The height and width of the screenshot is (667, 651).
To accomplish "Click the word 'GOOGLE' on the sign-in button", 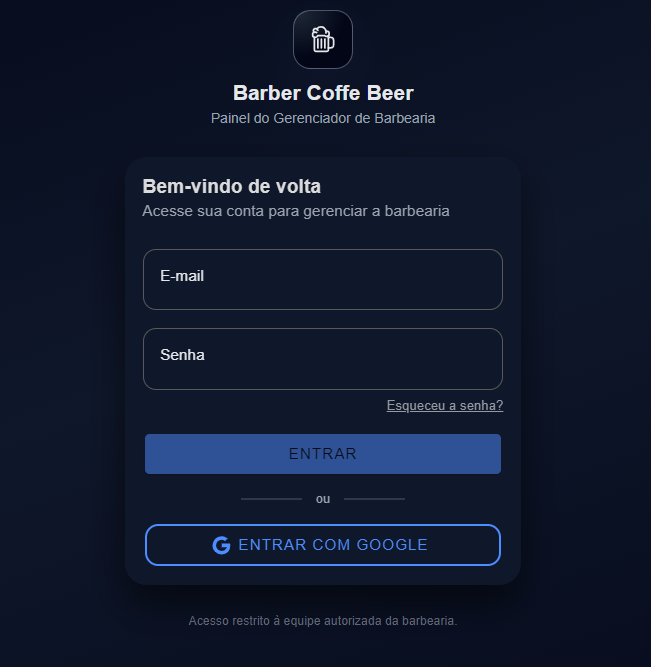I will click(392, 545).
